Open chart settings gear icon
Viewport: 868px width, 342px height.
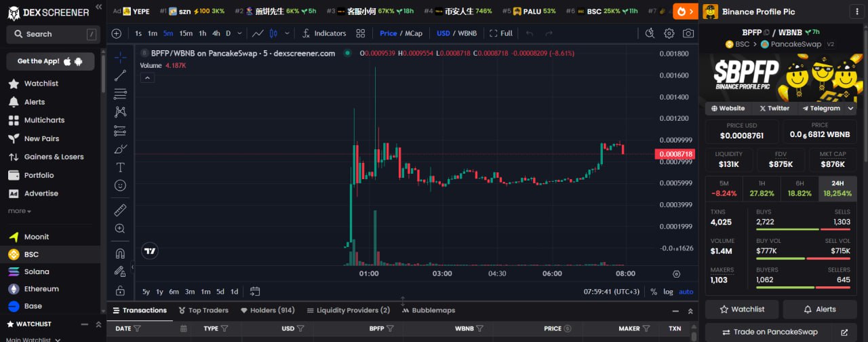[669, 33]
